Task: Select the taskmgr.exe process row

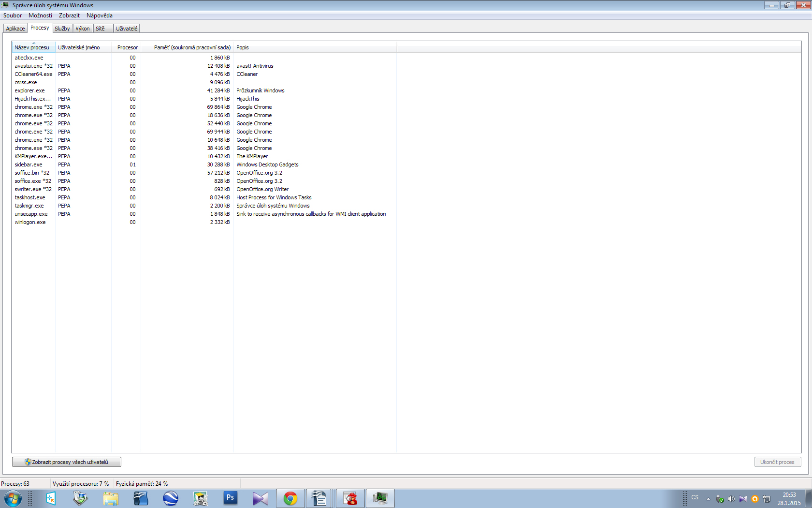Action: 204,206
